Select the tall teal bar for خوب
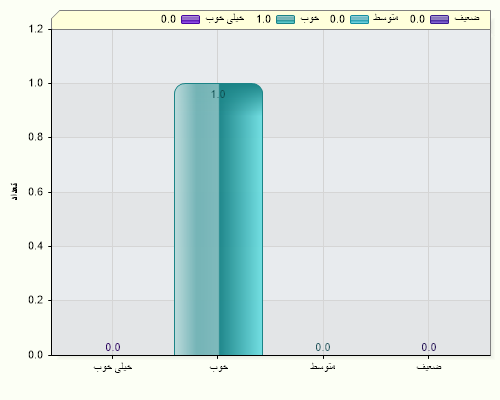Screen dimensions: 500x400 pyautogui.click(x=218, y=219)
